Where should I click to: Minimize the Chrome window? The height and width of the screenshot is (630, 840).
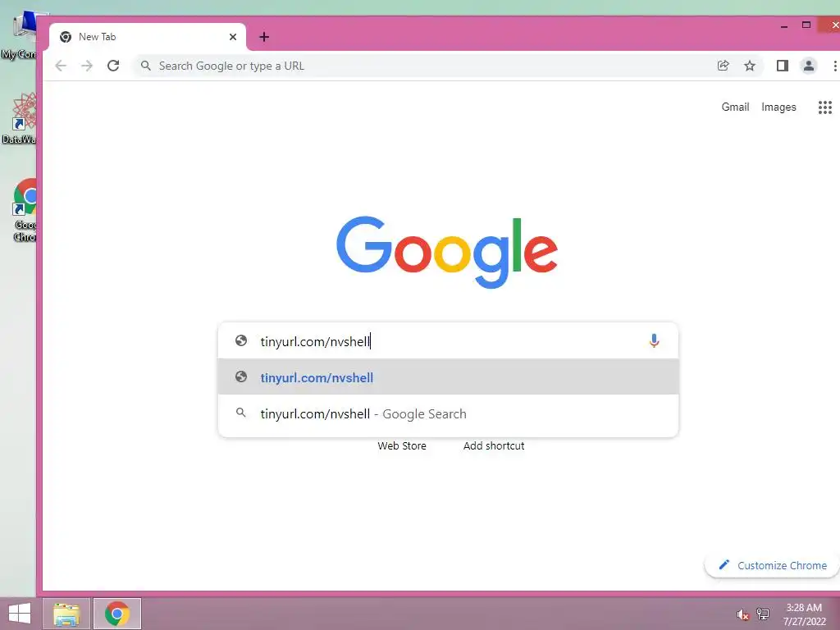[784, 25]
